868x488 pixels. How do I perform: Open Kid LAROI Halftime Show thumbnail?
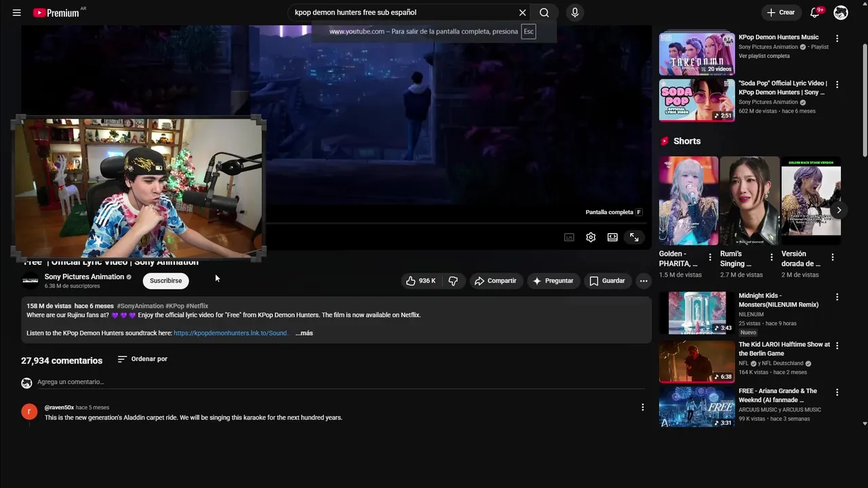point(697,362)
